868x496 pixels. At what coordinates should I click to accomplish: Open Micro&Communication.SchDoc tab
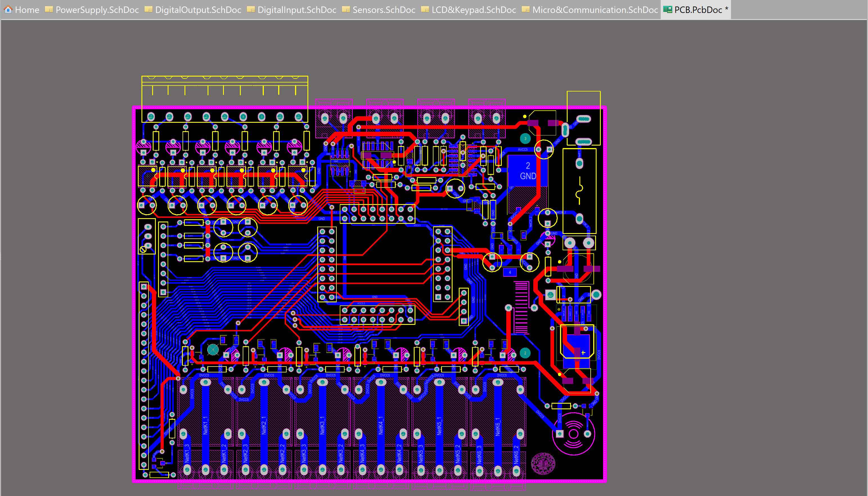tap(595, 10)
